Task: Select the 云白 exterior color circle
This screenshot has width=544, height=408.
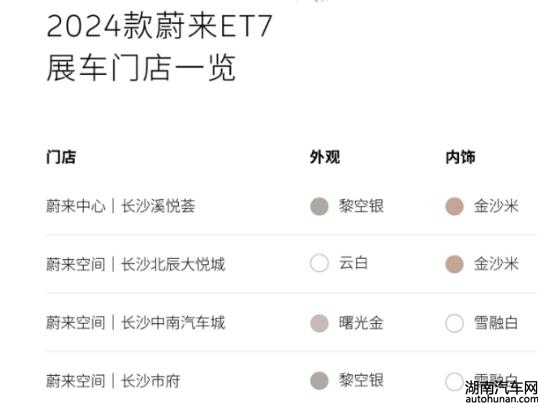Action: (319, 263)
